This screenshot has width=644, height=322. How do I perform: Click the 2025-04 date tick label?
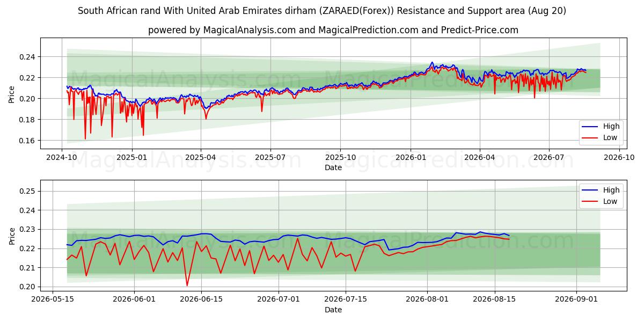(x=201, y=157)
